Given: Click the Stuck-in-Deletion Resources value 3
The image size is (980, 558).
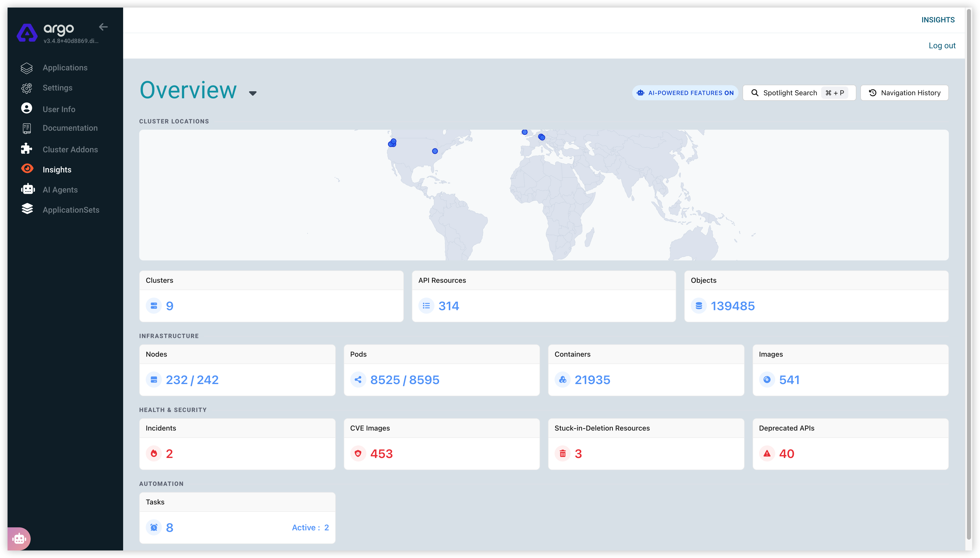Looking at the screenshot, I should (x=578, y=454).
